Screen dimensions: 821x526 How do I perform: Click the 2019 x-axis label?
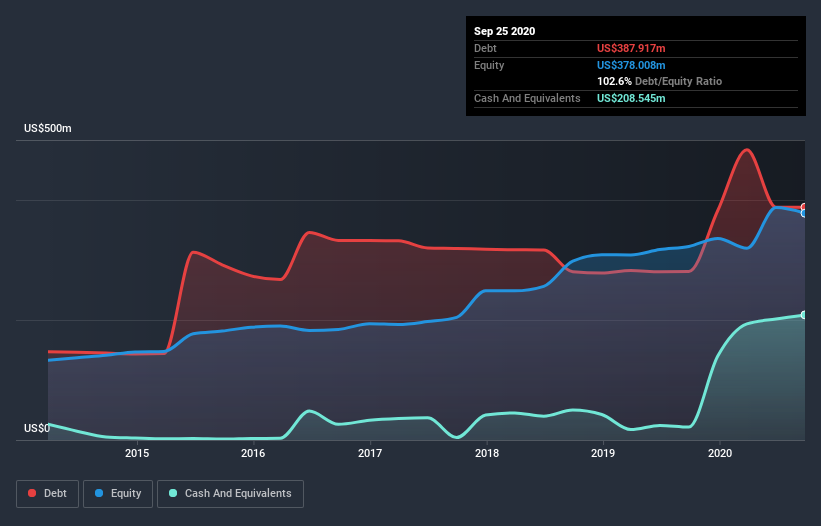point(603,453)
